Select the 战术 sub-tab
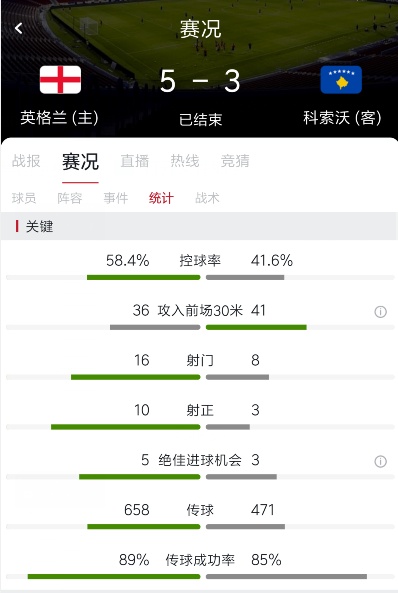 (207, 198)
